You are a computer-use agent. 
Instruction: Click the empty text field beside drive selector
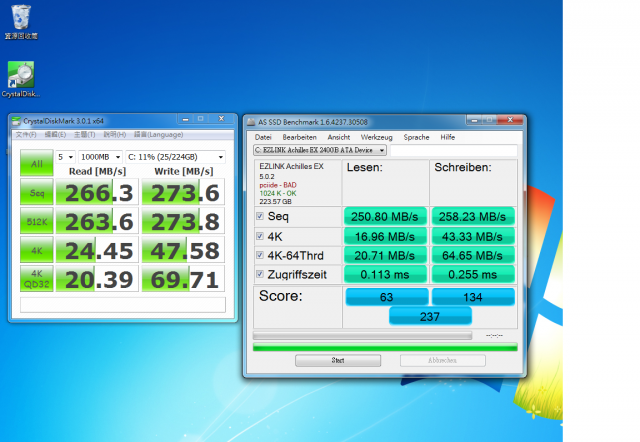point(453,150)
